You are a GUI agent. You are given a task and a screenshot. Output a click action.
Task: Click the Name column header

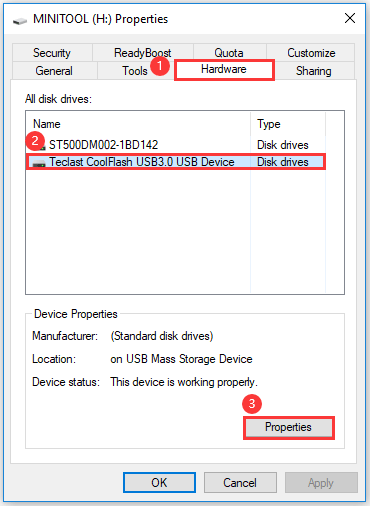tap(138, 124)
